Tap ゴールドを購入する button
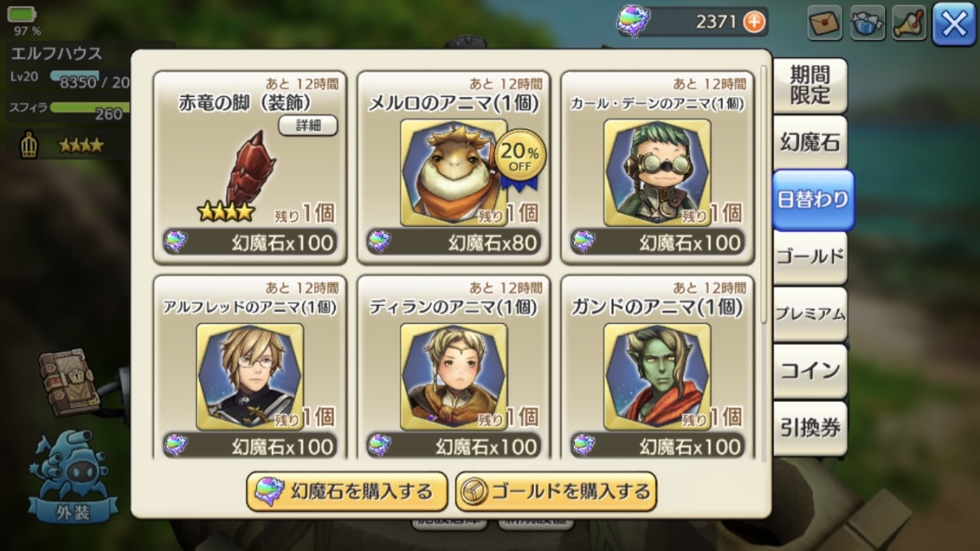 [x=555, y=491]
